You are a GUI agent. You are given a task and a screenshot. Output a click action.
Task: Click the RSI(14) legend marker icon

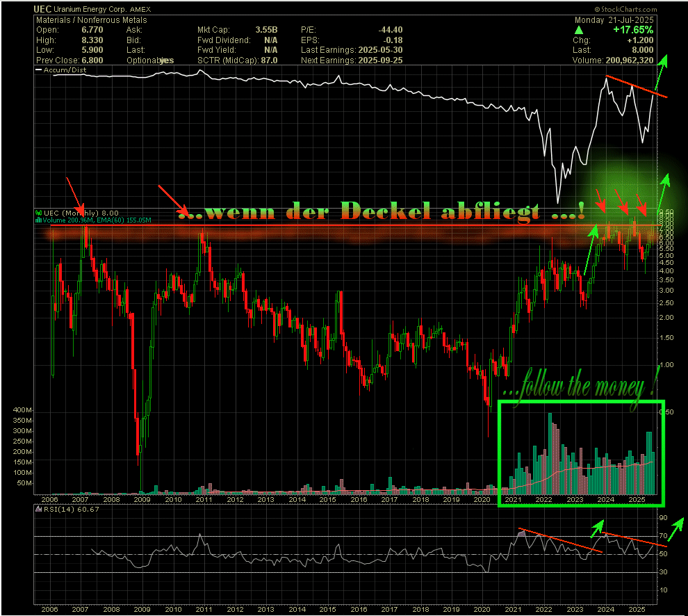(x=39, y=510)
